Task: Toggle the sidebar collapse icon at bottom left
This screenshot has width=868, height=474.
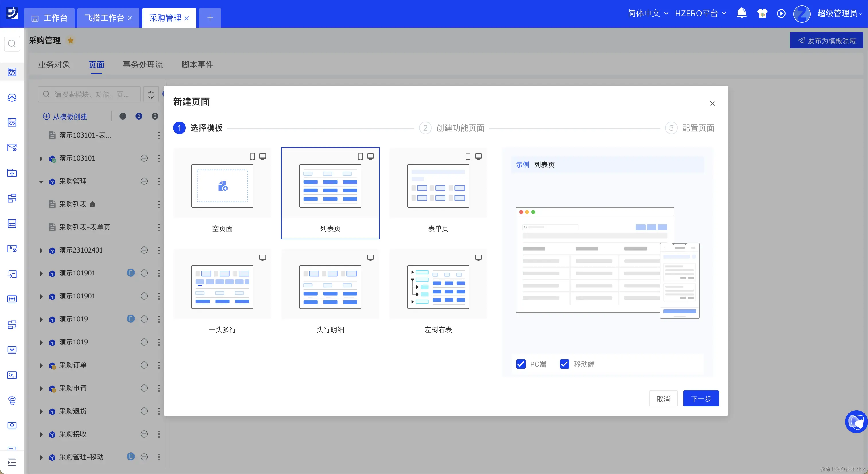Action: pos(12,462)
